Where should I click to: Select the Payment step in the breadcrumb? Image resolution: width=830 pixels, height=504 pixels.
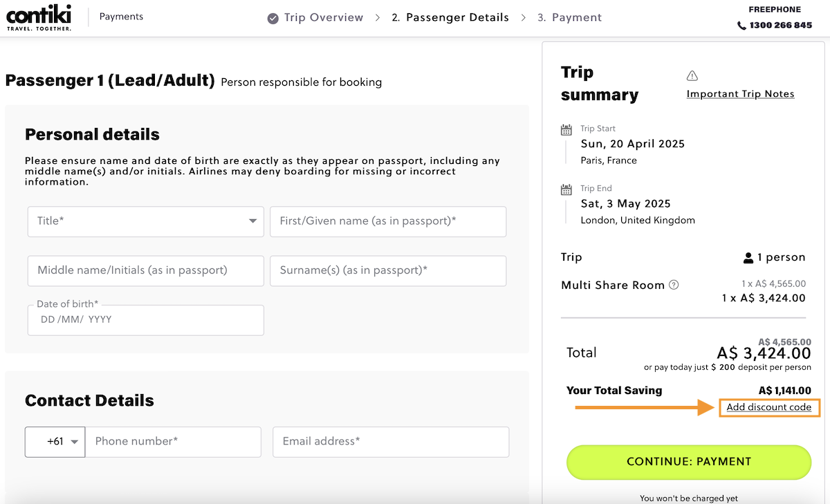pos(570,17)
